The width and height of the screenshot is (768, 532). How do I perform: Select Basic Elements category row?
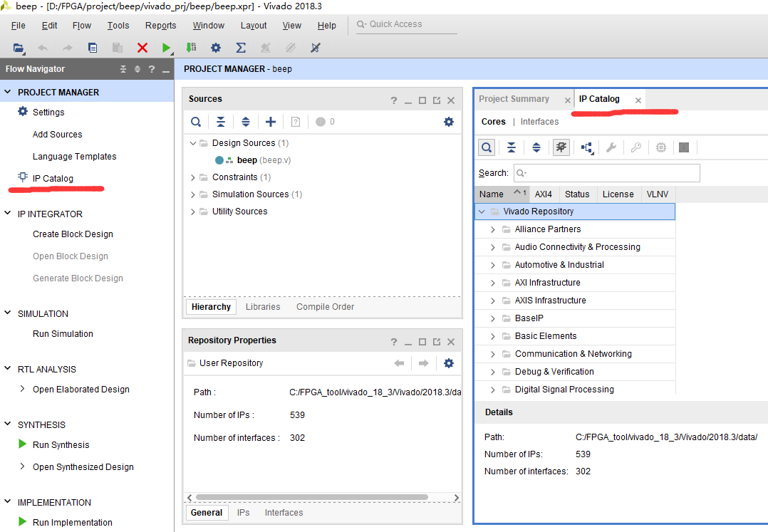pyautogui.click(x=575, y=335)
